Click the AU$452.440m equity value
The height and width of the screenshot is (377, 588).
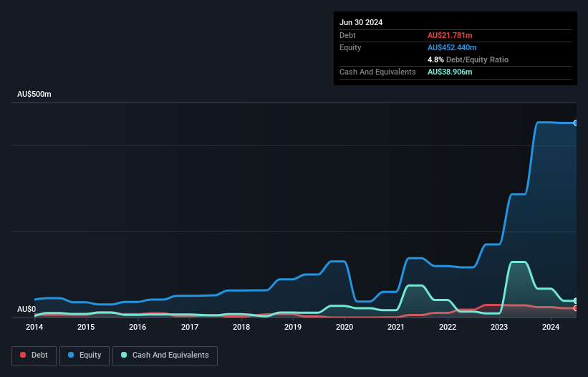click(x=452, y=47)
